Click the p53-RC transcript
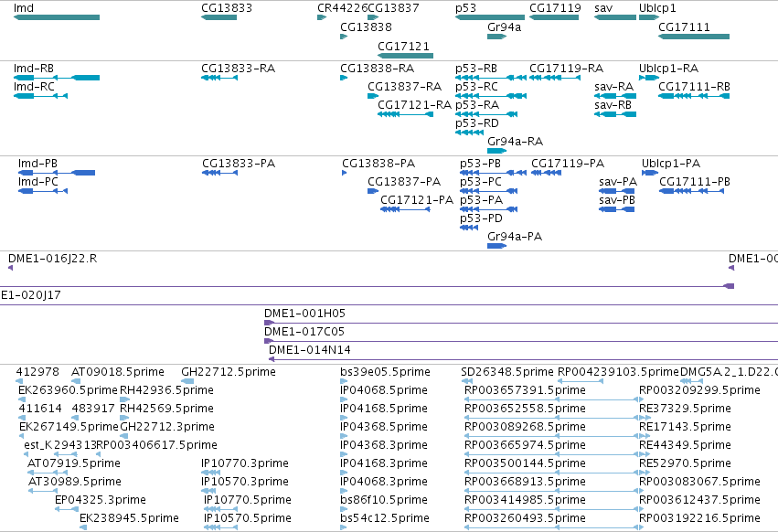The image size is (778, 532). [x=491, y=96]
